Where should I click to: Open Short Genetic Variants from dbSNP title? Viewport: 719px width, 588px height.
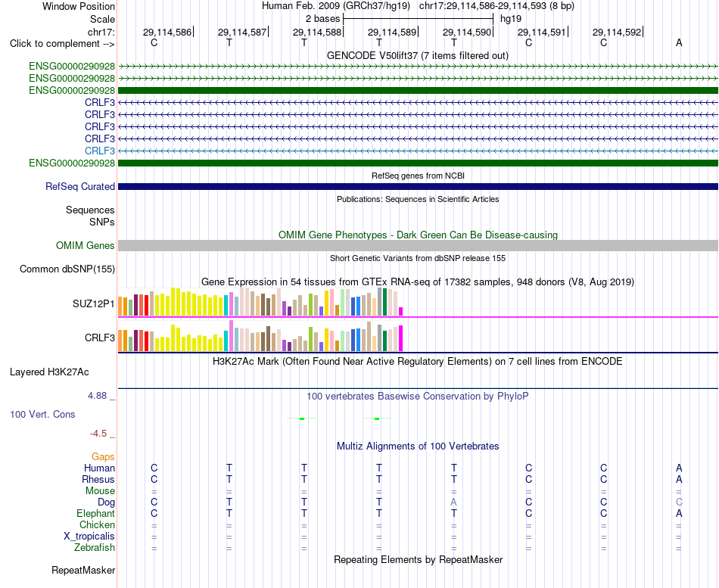point(417,258)
